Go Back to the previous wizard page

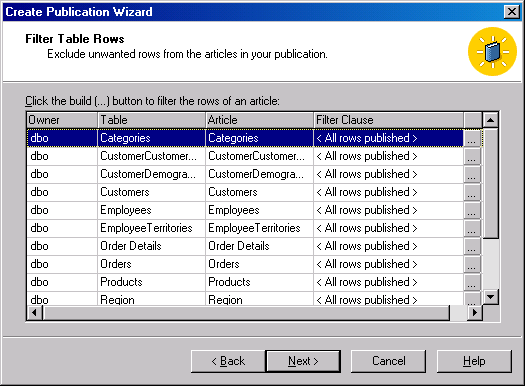point(228,361)
